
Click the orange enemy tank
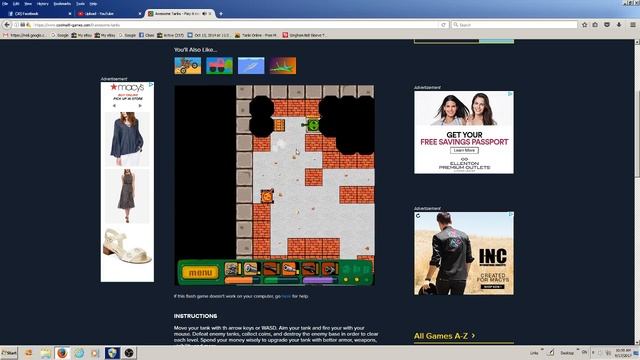267,196
